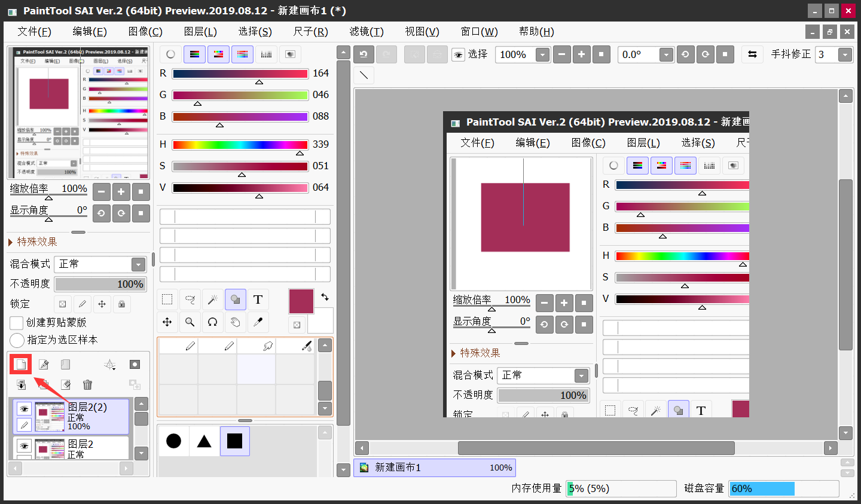Open the 编辑(E) menu

coord(90,32)
